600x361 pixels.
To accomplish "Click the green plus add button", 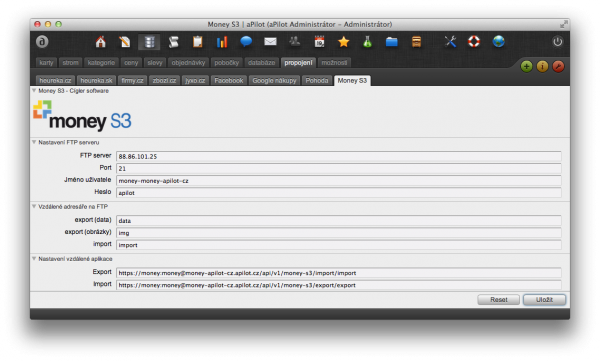I will (527, 66).
